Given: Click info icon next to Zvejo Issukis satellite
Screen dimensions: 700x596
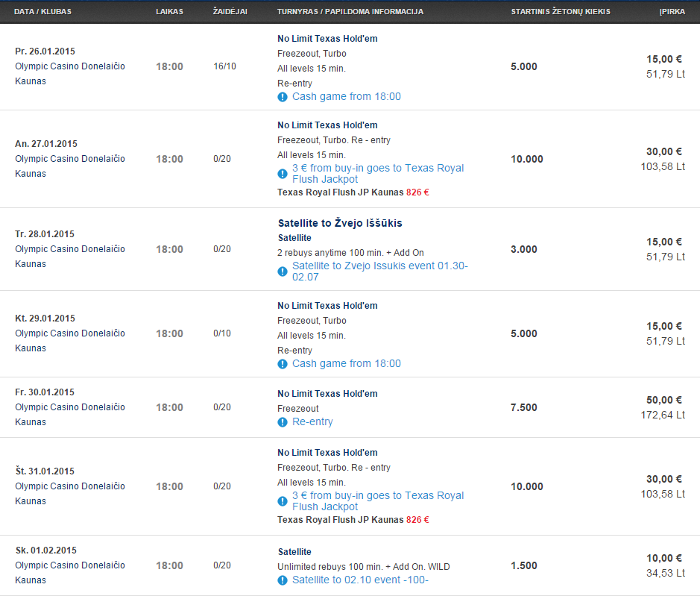Looking at the screenshot, I should [x=282, y=272].
